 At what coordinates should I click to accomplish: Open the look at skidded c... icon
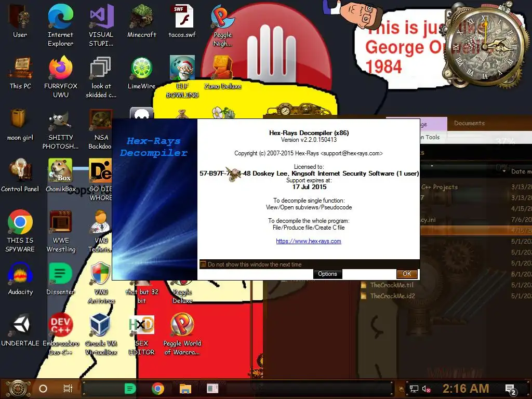click(101, 77)
